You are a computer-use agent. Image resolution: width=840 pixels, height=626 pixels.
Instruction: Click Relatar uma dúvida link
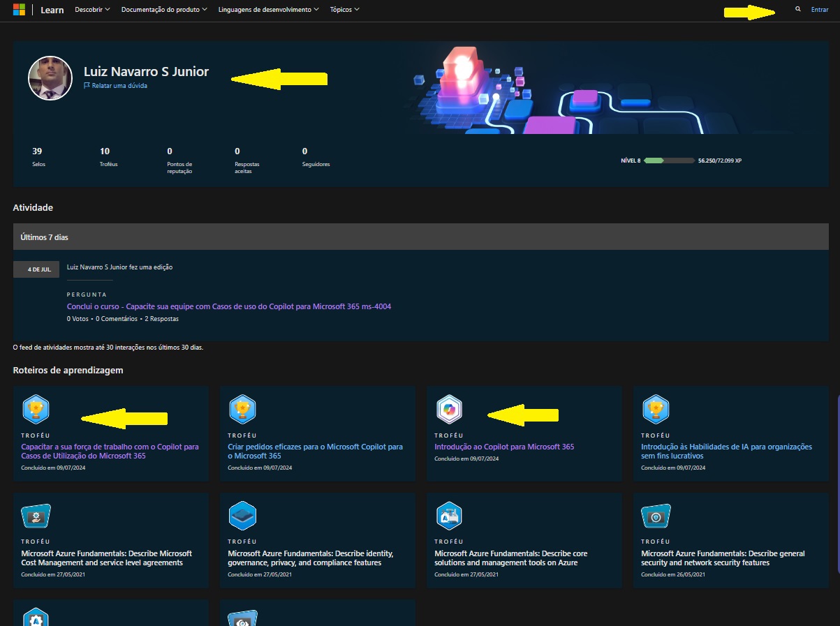point(119,86)
